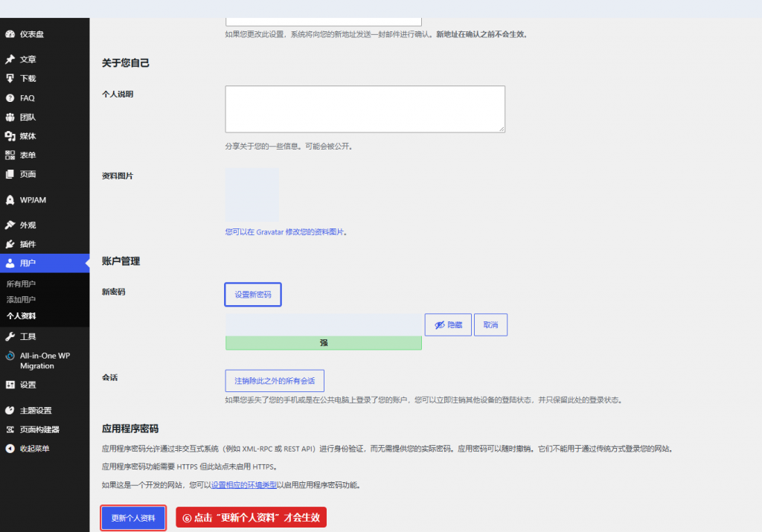Open the 插件 menu label

pos(28,244)
